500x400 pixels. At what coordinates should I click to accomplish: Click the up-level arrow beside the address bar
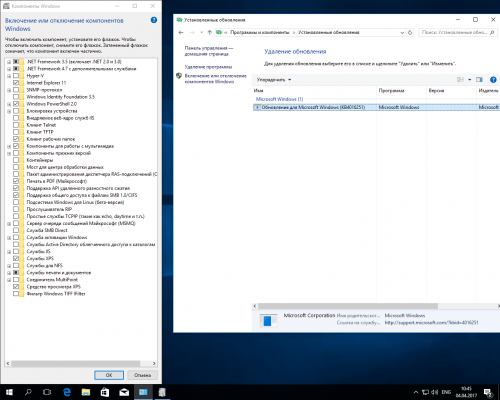tap(209, 32)
